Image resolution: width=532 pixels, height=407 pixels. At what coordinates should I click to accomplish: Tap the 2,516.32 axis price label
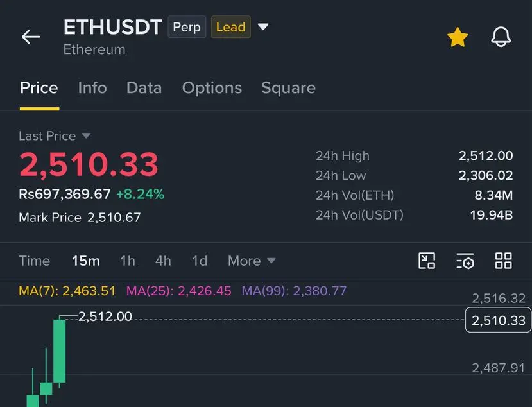[499, 299]
